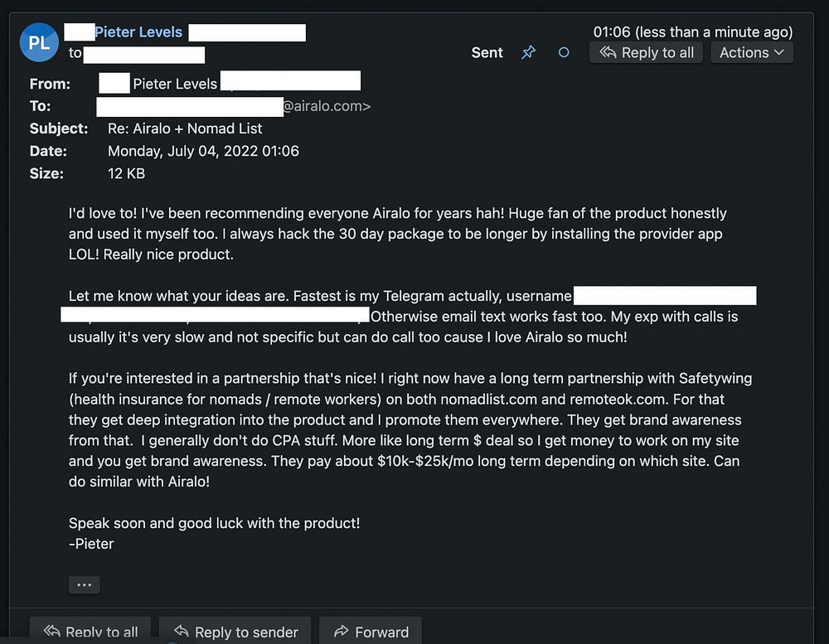Click the date Monday, July 04, 2022
The image size is (829, 644).
coord(203,151)
